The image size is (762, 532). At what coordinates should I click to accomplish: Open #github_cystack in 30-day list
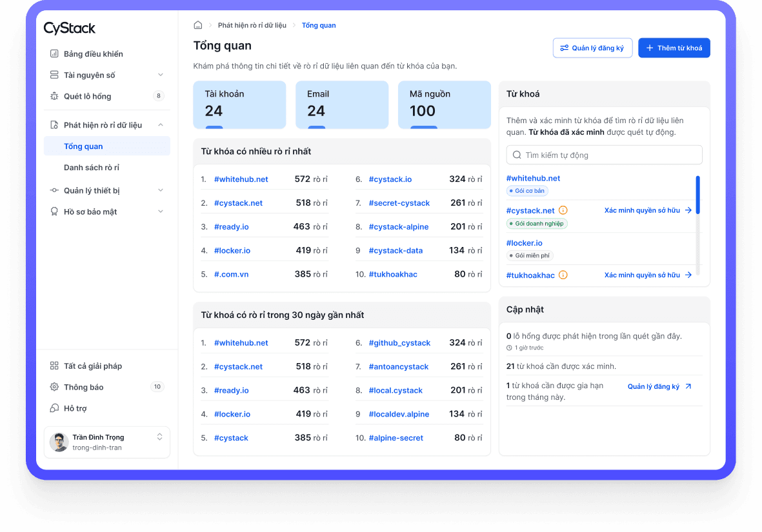point(399,343)
